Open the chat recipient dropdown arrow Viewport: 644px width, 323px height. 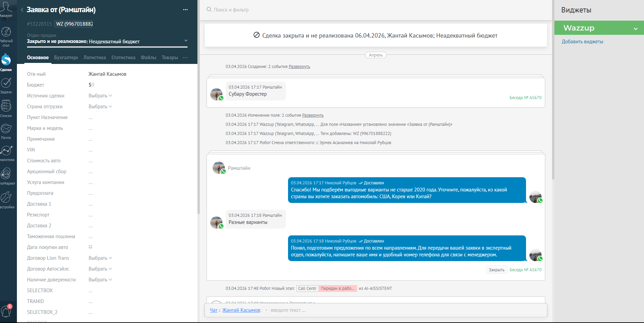point(266,310)
